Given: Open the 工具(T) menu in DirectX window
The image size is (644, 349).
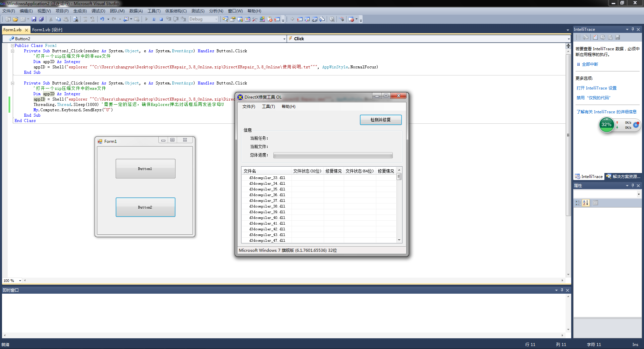Looking at the screenshot, I should [268, 107].
